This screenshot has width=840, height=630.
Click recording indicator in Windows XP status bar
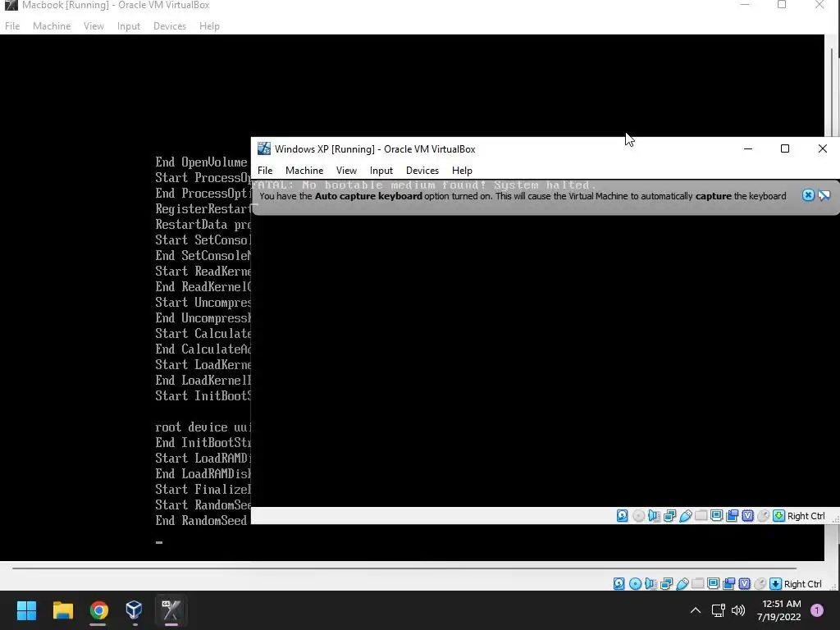[x=733, y=516]
